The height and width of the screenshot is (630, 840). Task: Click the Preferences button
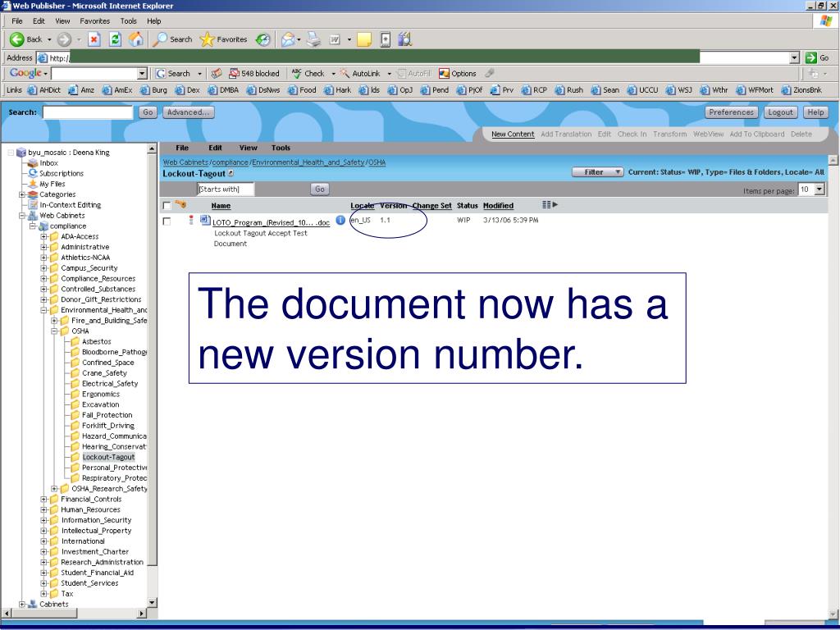tap(731, 112)
